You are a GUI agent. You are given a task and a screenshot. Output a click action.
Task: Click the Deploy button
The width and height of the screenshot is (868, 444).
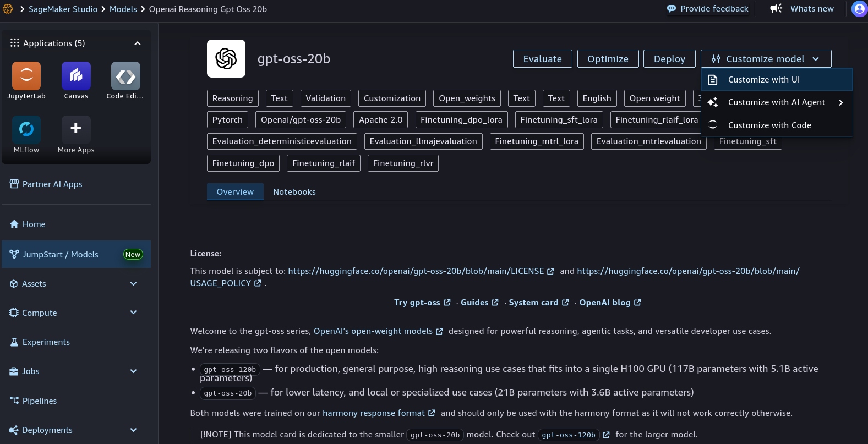669,59
